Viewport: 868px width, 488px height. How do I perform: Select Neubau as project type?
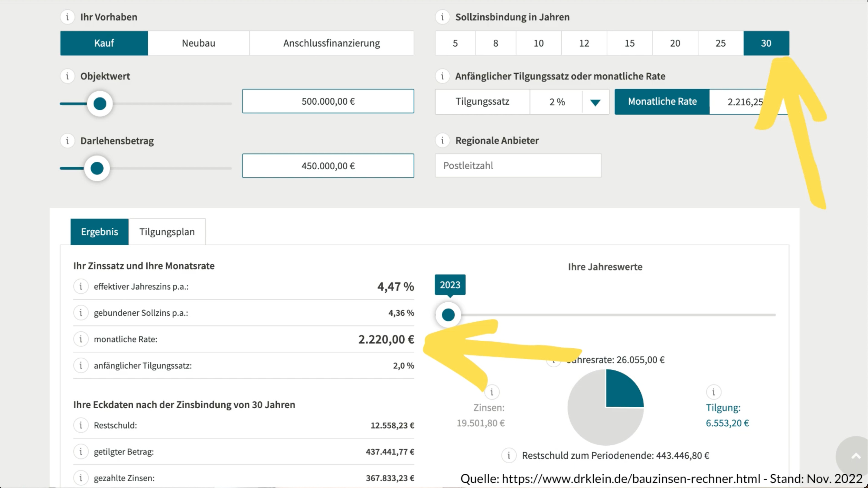(199, 43)
